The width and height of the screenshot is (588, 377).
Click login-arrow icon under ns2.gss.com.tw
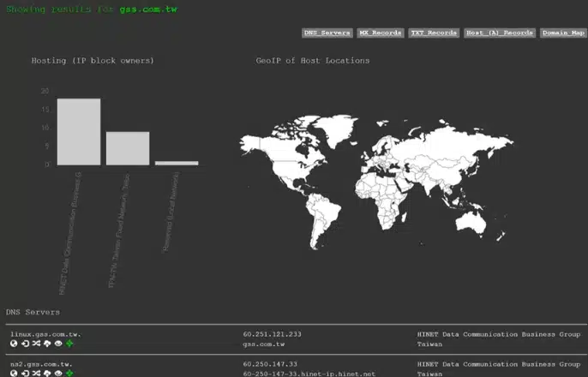click(25, 374)
